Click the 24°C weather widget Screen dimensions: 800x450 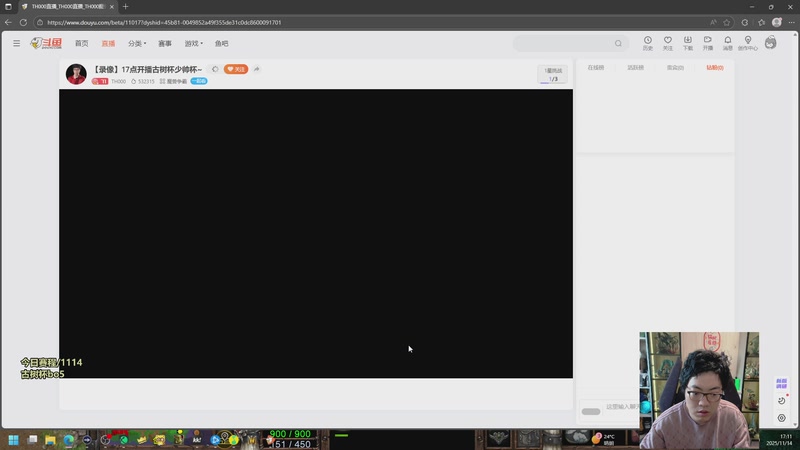[x=604, y=439]
